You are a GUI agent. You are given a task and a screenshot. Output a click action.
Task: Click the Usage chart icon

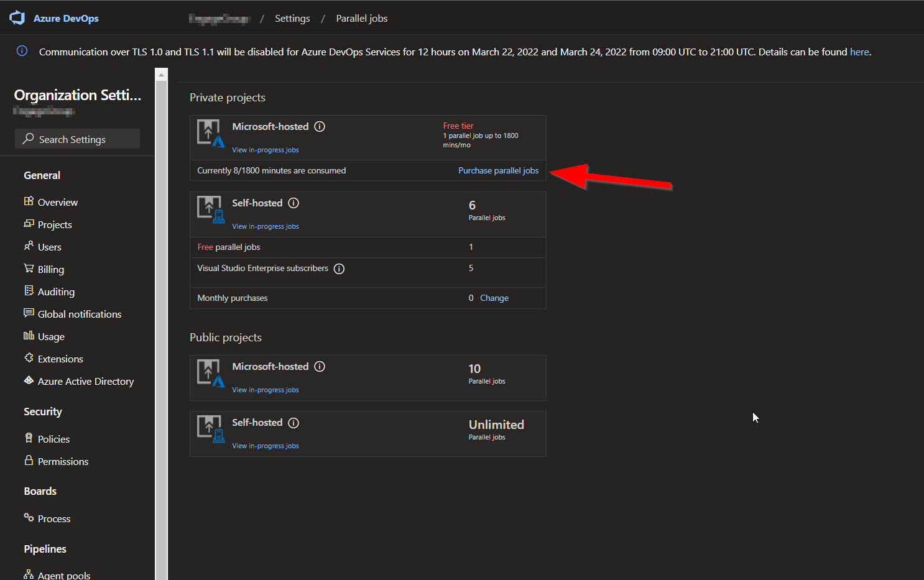(29, 335)
